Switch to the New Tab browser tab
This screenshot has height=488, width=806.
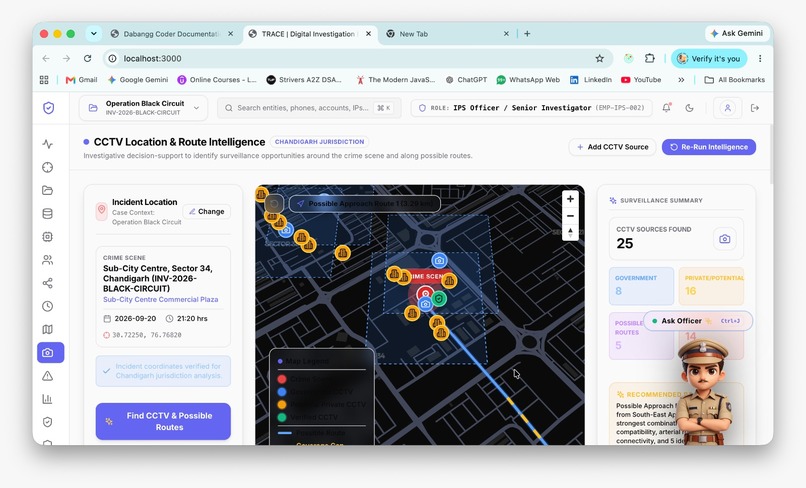pyautogui.click(x=448, y=34)
